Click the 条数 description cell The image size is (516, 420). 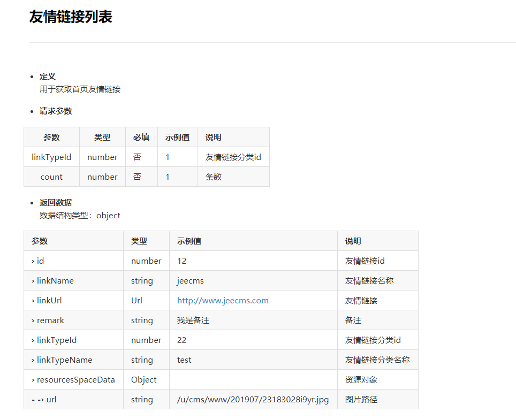coord(214,177)
